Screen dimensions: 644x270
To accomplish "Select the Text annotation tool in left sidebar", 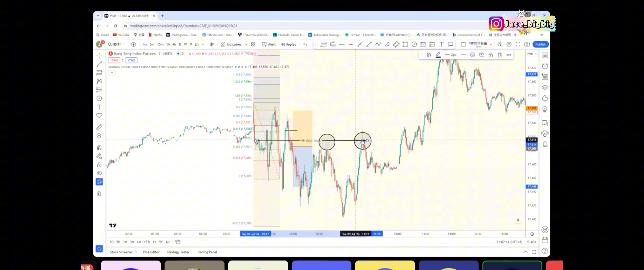I will (x=99, y=107).
